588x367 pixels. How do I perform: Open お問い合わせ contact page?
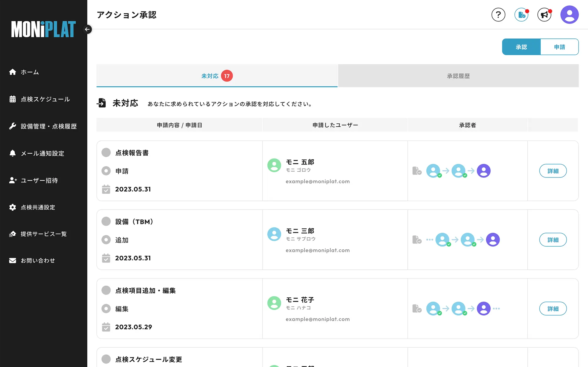(38, 261)
